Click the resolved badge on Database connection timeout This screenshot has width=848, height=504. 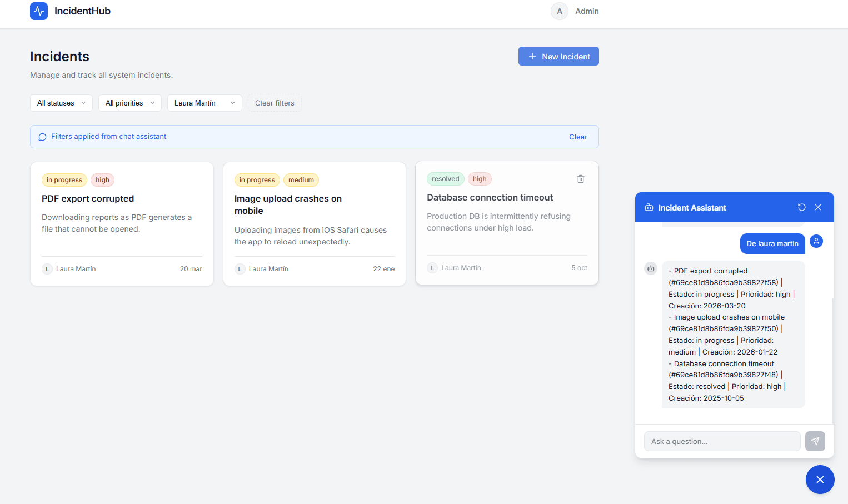(445, 178)
